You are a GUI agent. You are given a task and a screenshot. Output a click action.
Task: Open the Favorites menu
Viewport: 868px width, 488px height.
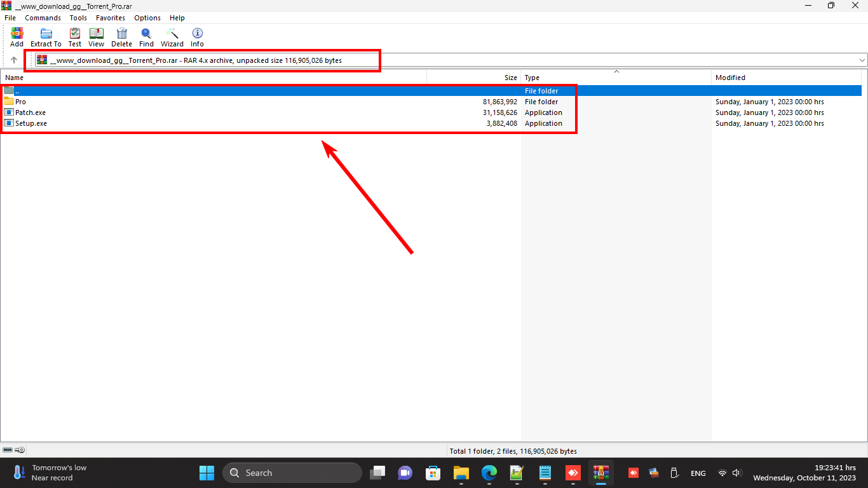point(111,18)
